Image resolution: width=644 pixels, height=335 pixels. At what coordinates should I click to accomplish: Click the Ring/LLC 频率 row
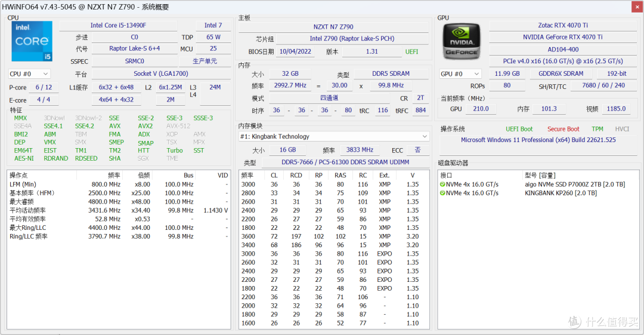pyautogui.click(x=118, y=236)
